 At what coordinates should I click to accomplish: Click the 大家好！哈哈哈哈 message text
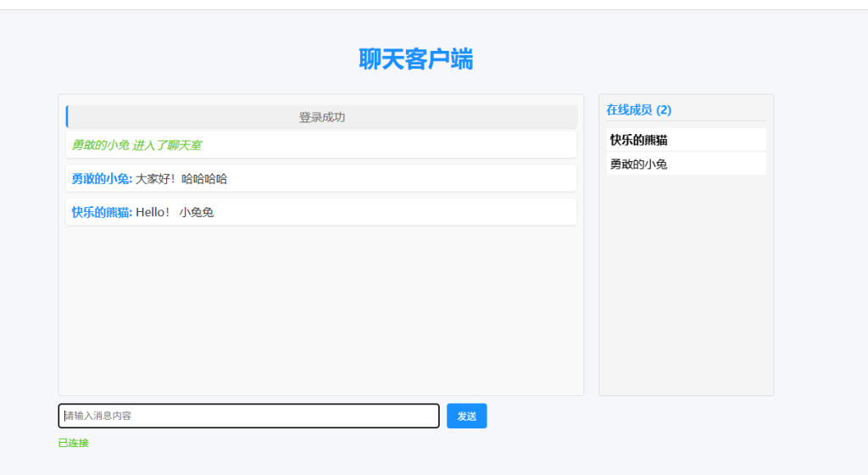[181, 179]
